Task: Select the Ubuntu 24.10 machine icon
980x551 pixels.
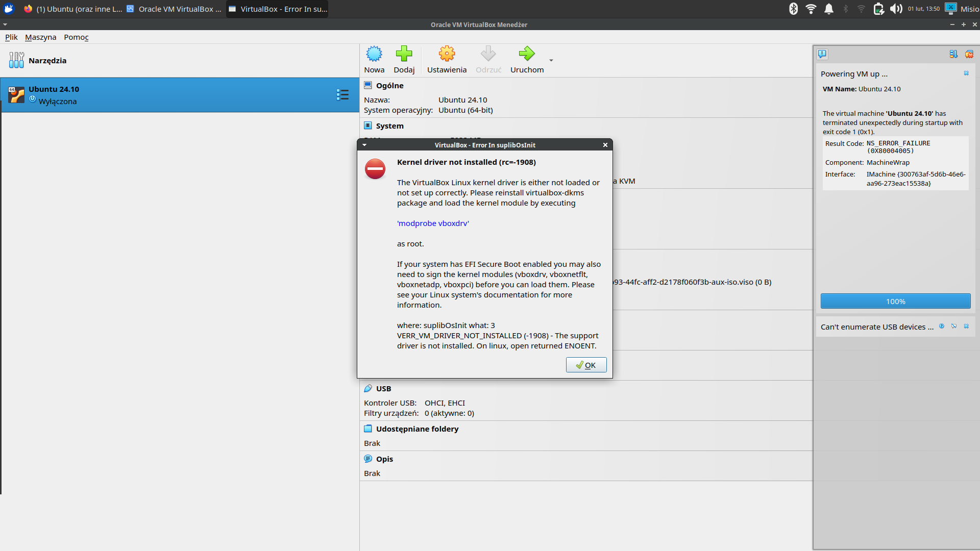Action: pyautogui.click(x=16, y=95)
